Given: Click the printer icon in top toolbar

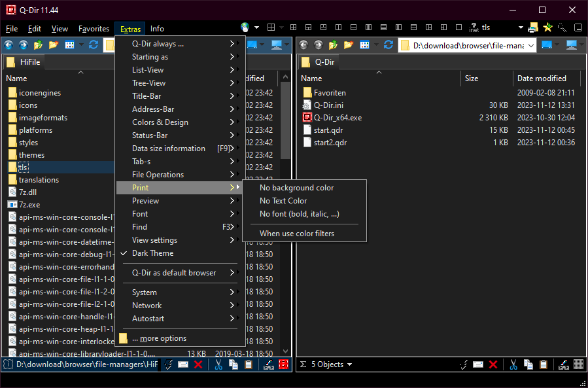Looking at the screenshot, I should point(533,28).
